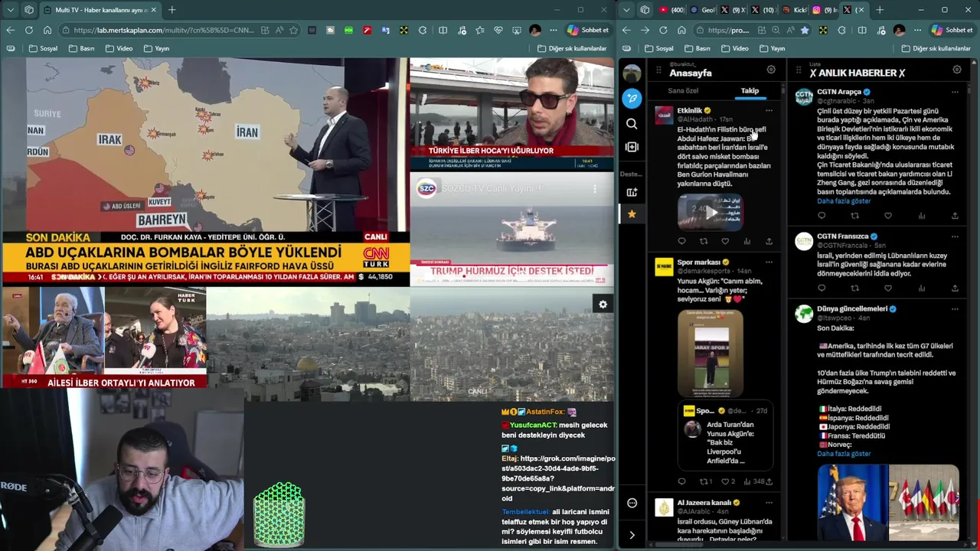Play the video in Etkinlik post
The image size is (980, 551).
[710, 212]
